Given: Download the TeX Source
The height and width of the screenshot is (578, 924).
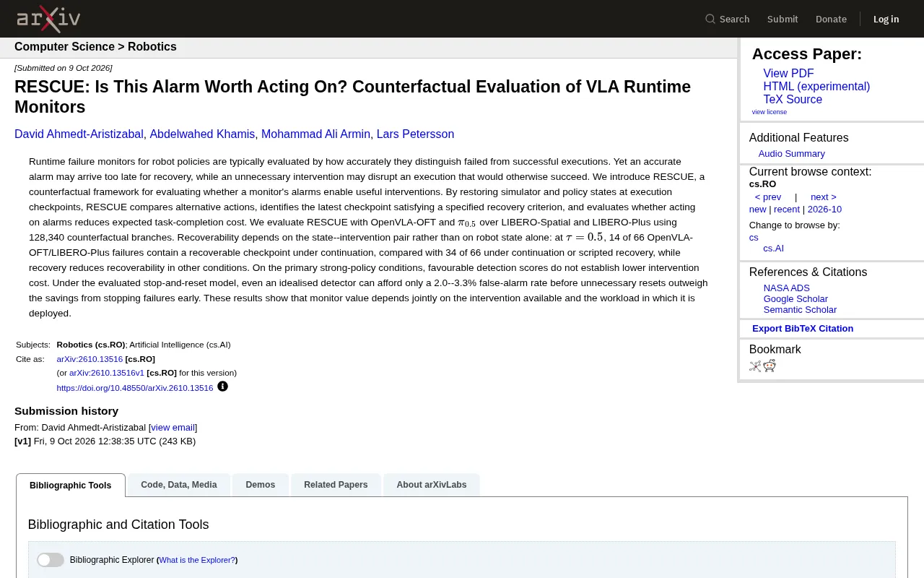Looking at the screenshot, I should click(x=793, y=100).
